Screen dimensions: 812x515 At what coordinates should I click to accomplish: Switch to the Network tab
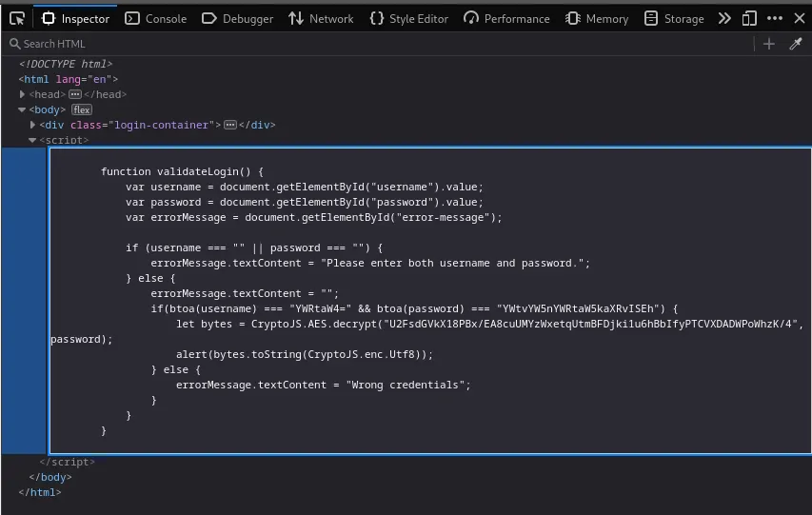(321, 19)
